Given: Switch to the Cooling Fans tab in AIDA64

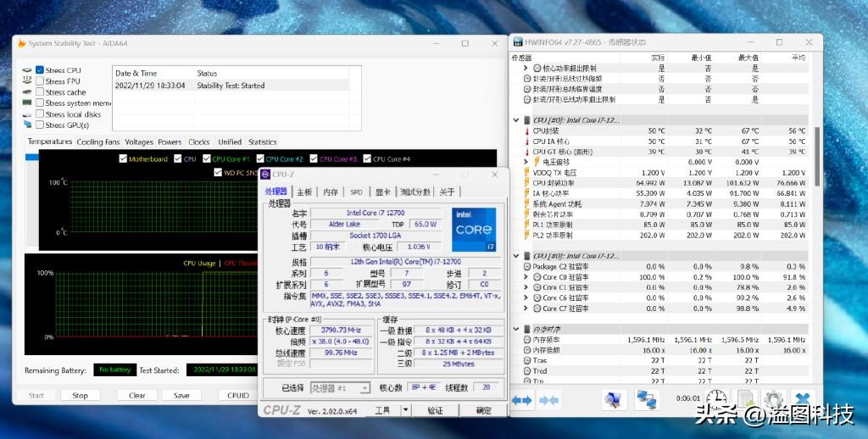Looking at the screenshot, I should coord(98,142).
